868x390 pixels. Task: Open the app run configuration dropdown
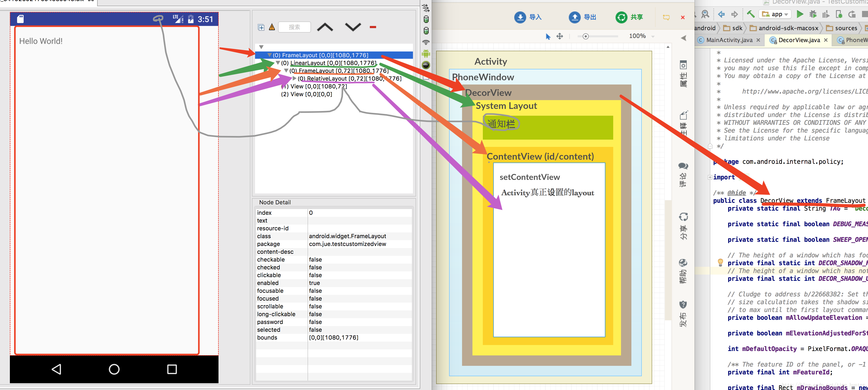(775, 14)
